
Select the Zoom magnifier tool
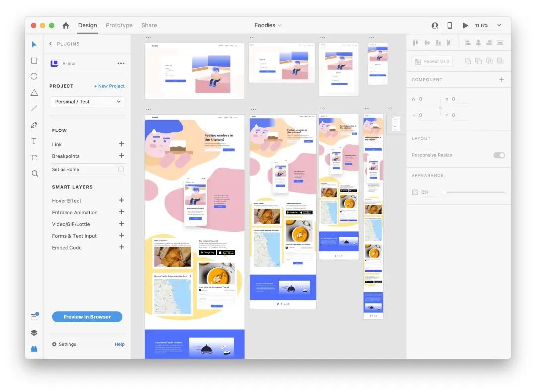pos(35,173)
